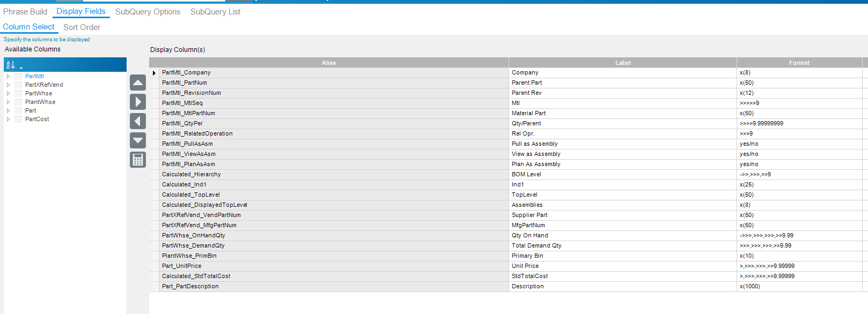The width and height of the screenshot is (868, 314).
Task: Click the Alias column header
Action: [329, 63]
